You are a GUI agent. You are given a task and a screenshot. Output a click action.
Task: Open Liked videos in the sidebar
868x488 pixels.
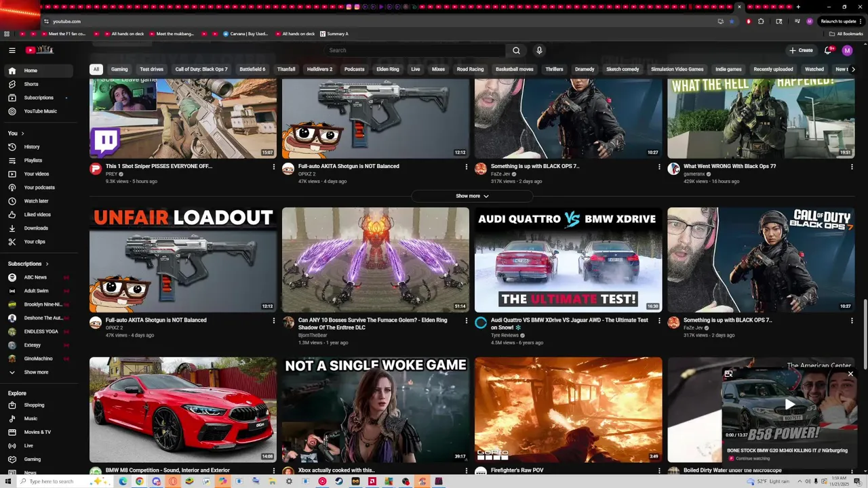37,215
